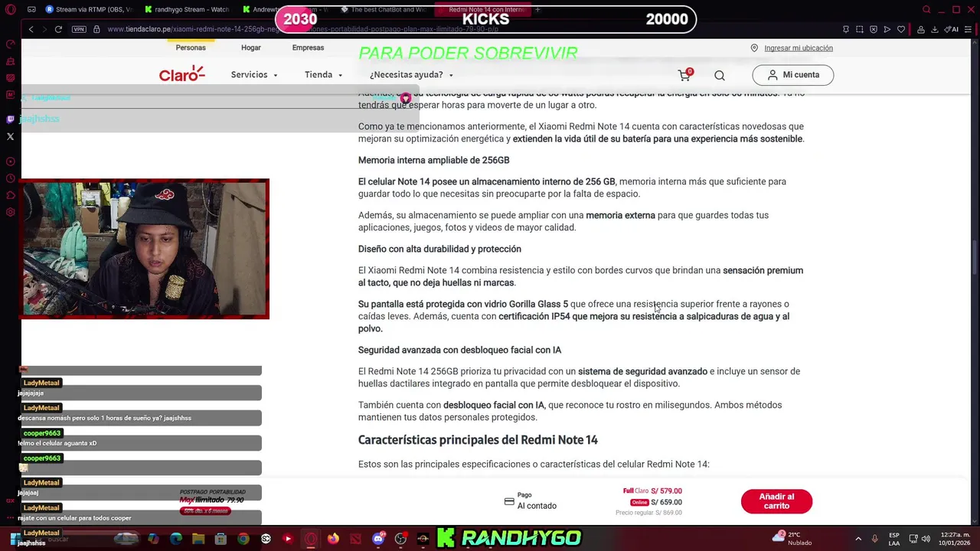Expand the Tienda dropdown menu
The width and height of the screenshot is (980, 551).
[324, 75]
